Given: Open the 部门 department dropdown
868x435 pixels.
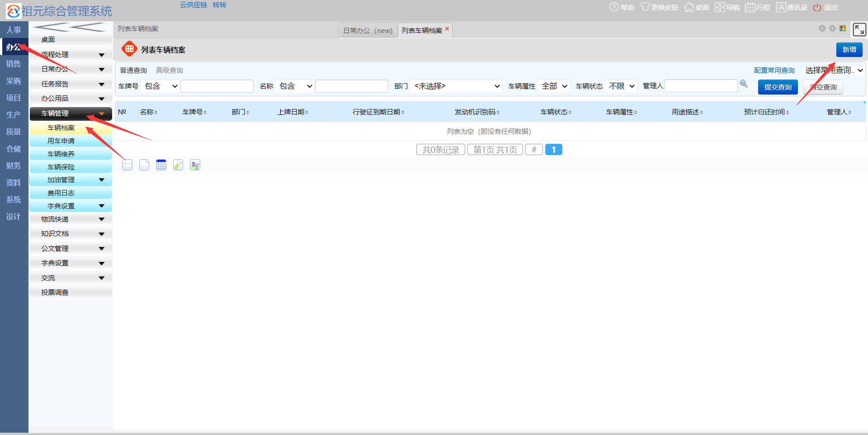Looking at the screenshot, I should tap(457, 86).
